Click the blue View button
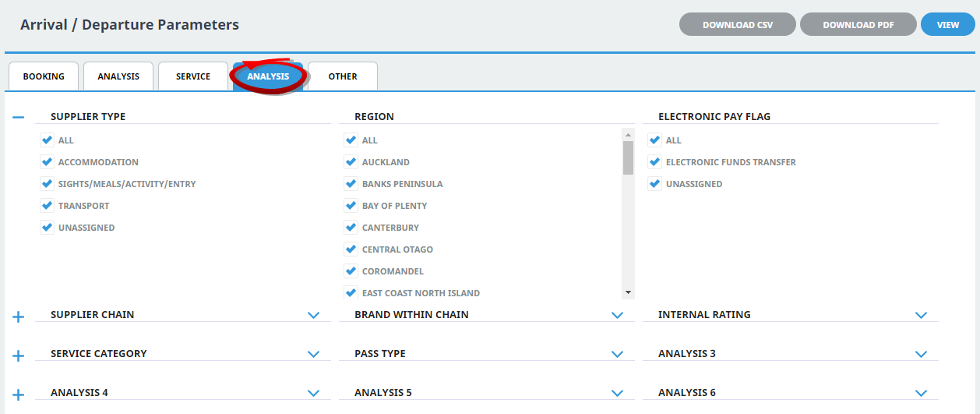 click(x=948, y=25)
